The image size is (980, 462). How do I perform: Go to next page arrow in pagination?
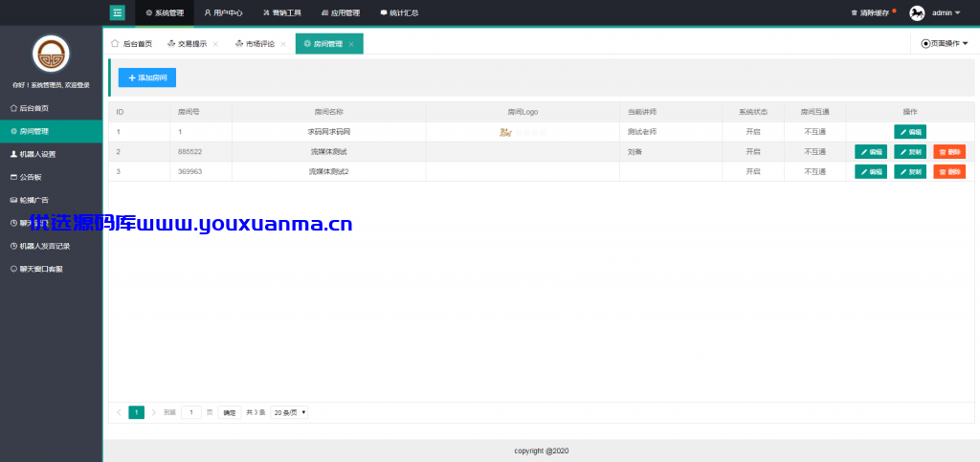coord(154,412)
